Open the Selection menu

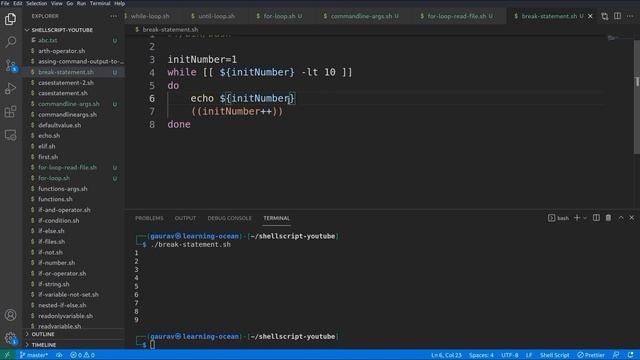[36, 3]
